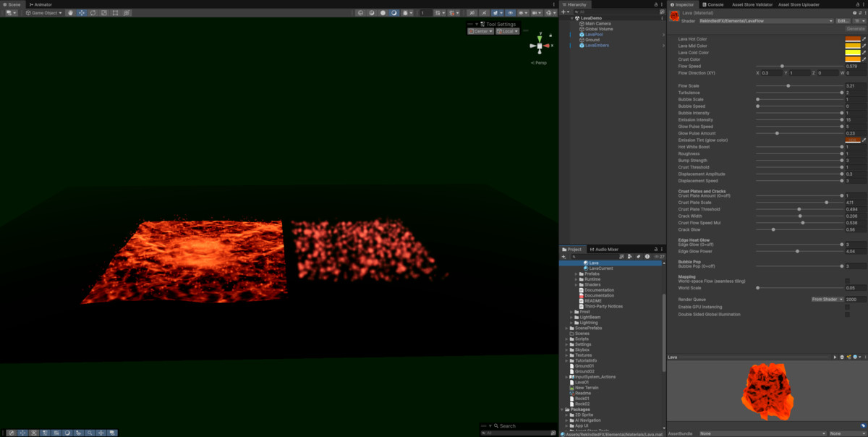The image size is (868, 437).
Task: Select the Rotate tool
Action: coord(93,13)
